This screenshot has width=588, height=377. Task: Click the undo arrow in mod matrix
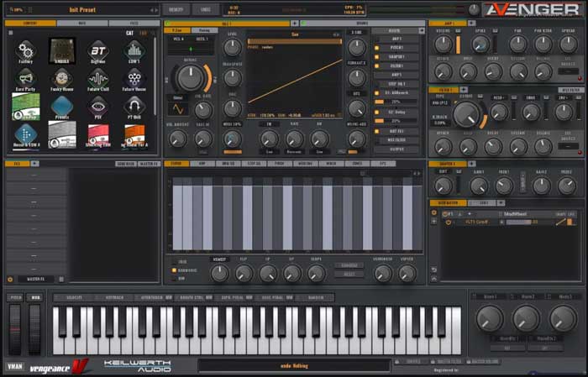click(434, 270)
